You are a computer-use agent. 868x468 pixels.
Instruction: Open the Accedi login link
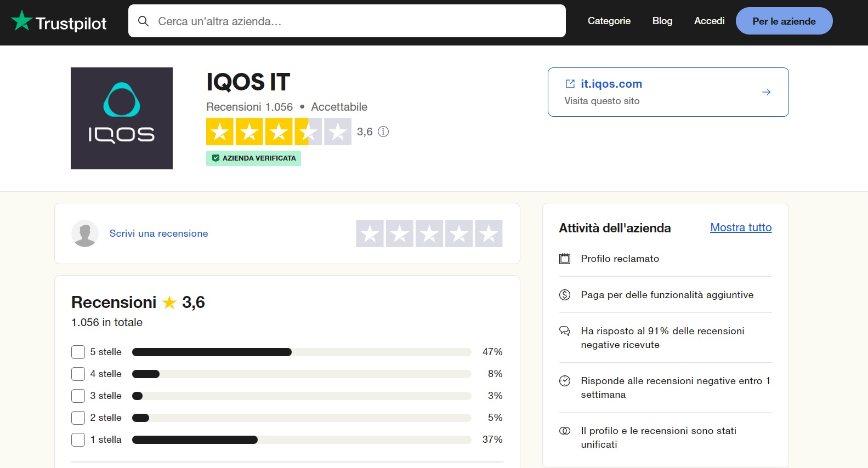709,21
